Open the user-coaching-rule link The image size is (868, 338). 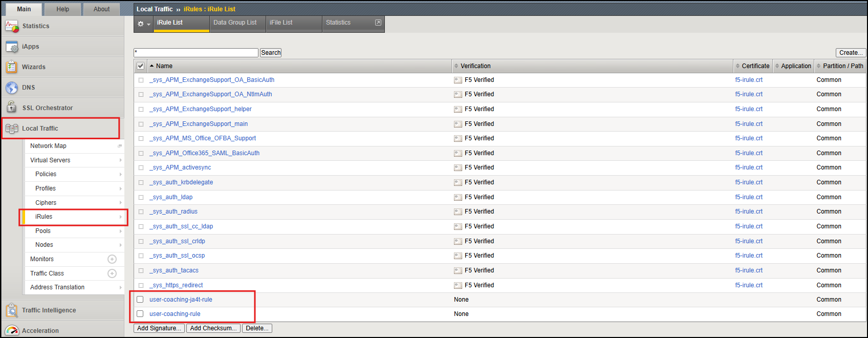click(175, 314)
